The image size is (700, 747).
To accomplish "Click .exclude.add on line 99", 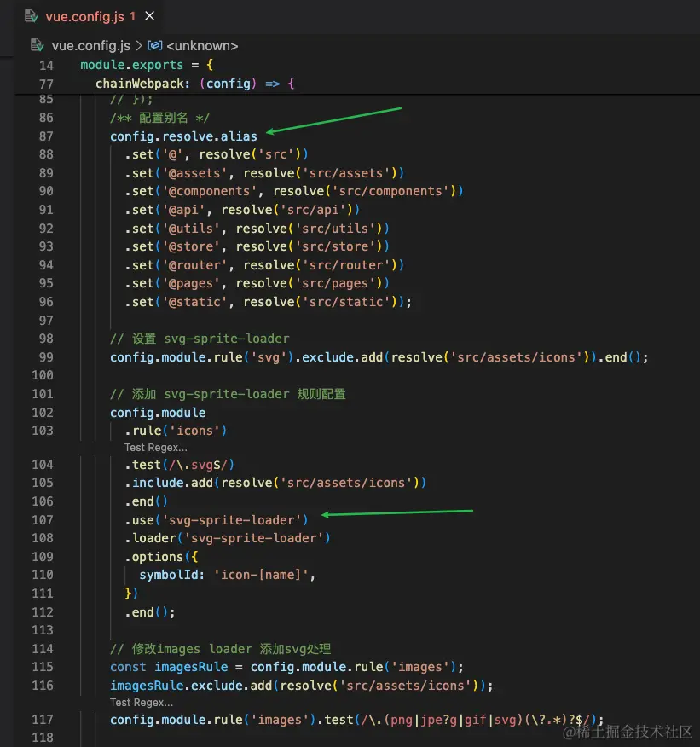I will pyautogui.click(x=338, y=357).
